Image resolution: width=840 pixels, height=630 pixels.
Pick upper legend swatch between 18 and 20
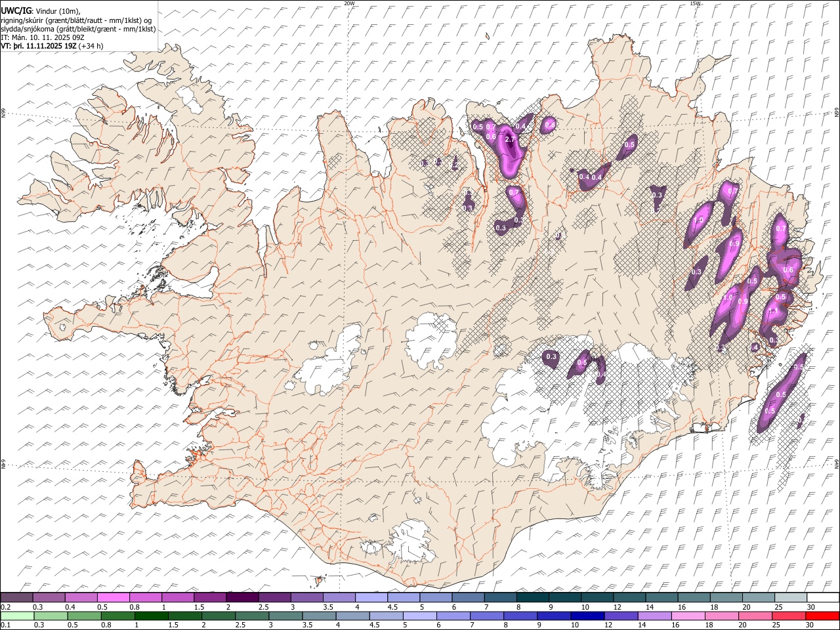point(725,597)
